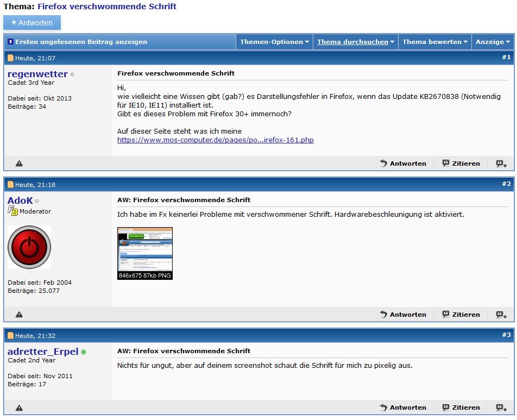Click 'Cadet 3rd Year' rank text

pos(31,83)
